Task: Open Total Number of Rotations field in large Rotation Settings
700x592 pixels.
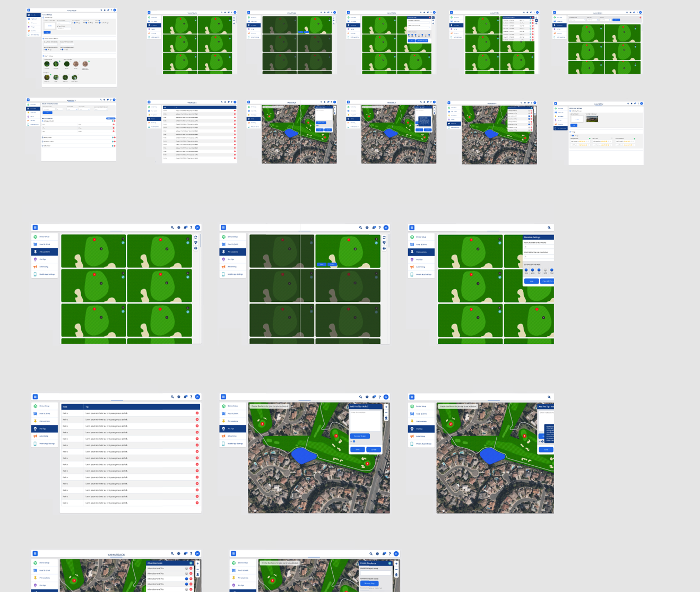Action: tap(538, 247)
